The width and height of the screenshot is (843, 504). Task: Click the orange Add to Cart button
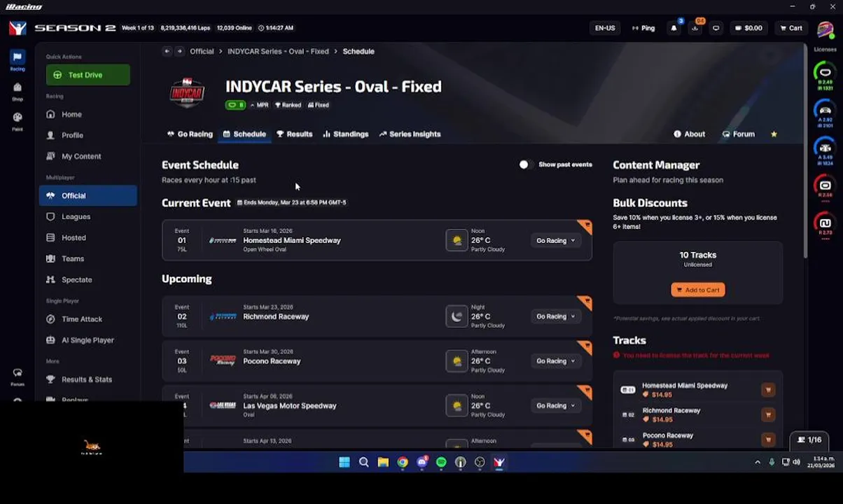tap(697, 290)
